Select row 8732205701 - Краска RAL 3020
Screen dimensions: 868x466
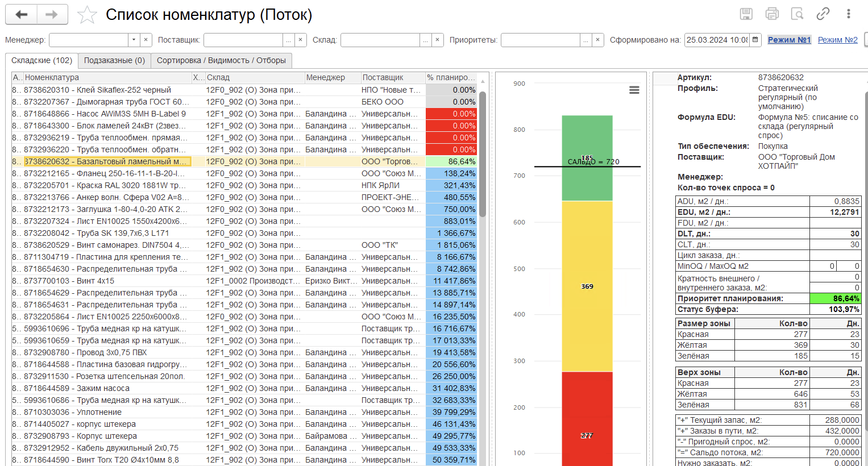point(244,185)
